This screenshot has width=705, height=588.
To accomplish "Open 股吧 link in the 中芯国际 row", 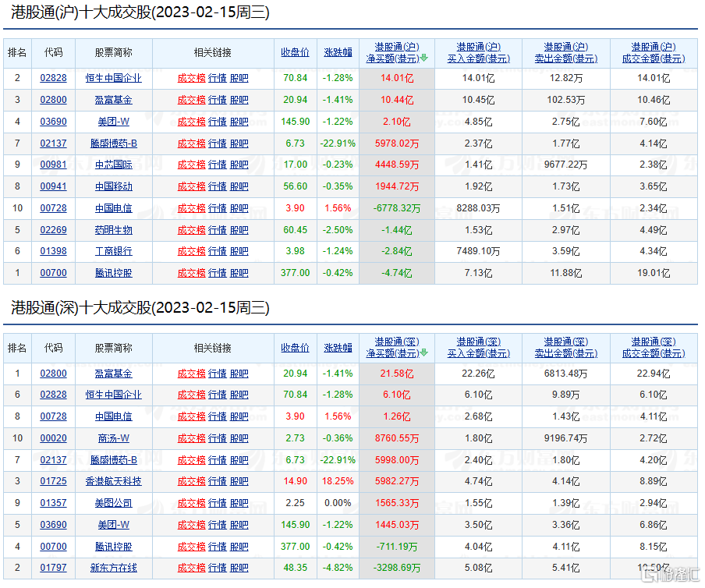I will tap(239, 165).
